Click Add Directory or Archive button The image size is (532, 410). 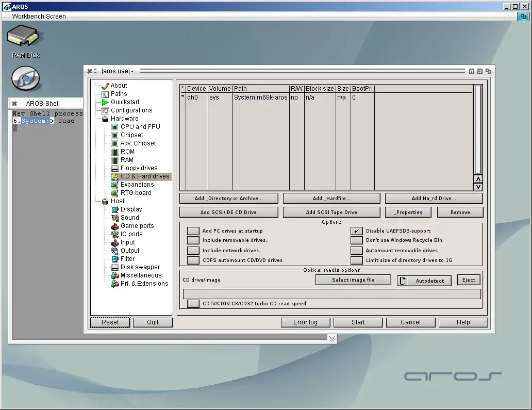coord(229,198)
